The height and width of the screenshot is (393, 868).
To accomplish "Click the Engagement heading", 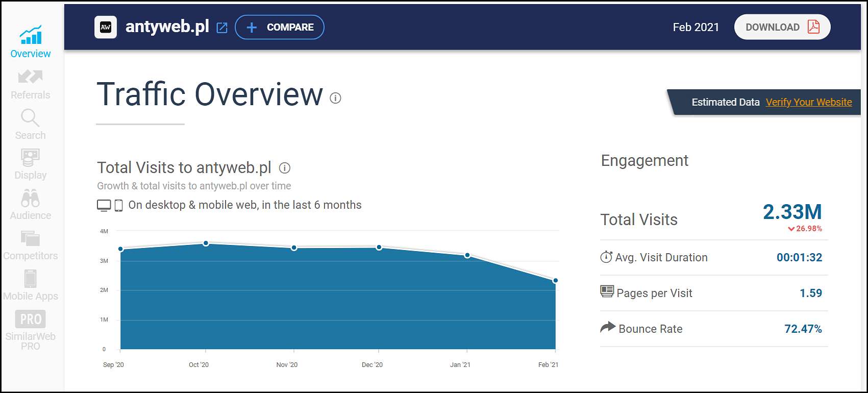I will pyautogui.click(x=644, y=161).
